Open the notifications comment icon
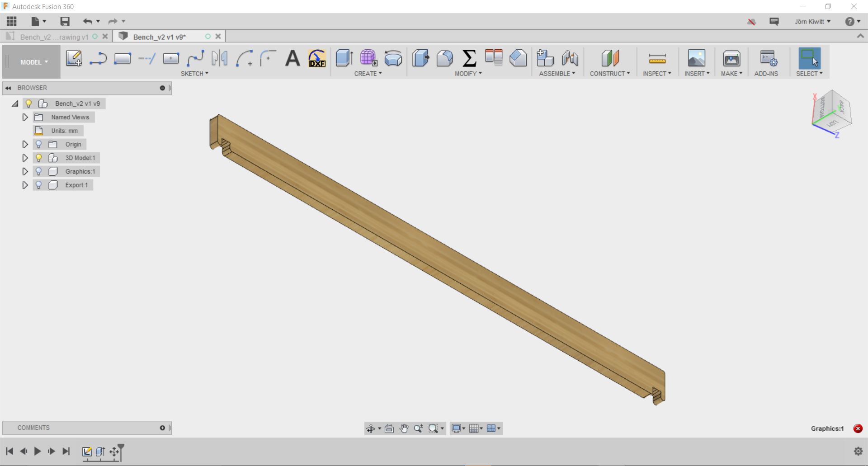Image resolution: width=868 pixels, height=466 pixels. 774,21
